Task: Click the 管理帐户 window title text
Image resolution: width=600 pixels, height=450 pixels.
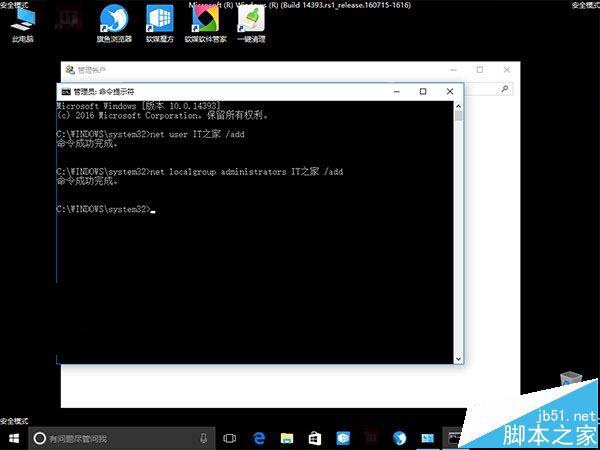Action: [92, 70]
